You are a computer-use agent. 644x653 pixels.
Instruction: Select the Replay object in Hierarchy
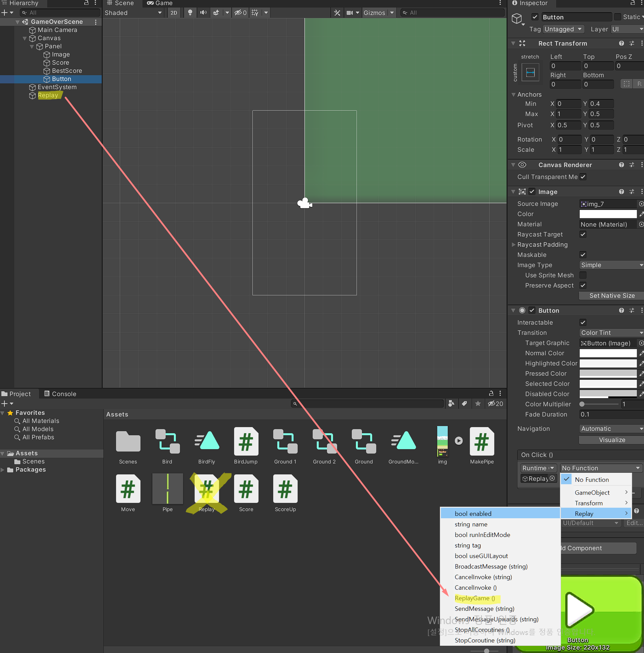coord(48,95)
